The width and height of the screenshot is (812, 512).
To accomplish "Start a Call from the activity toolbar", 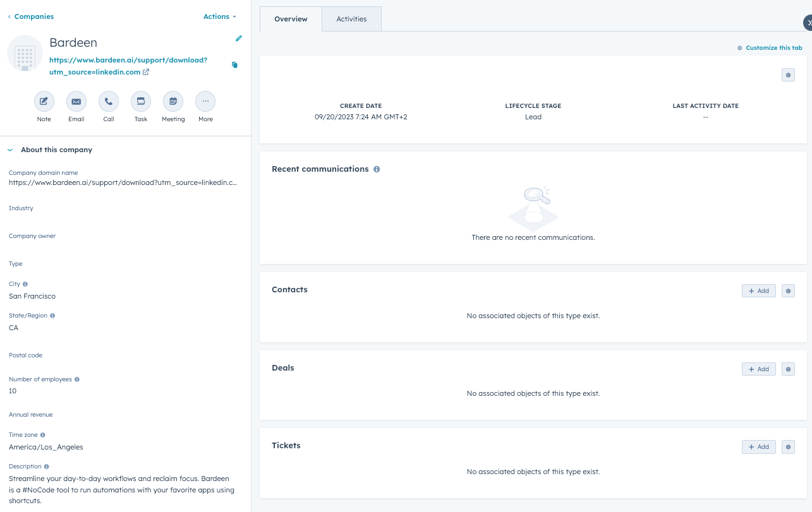I will [108, 101].
